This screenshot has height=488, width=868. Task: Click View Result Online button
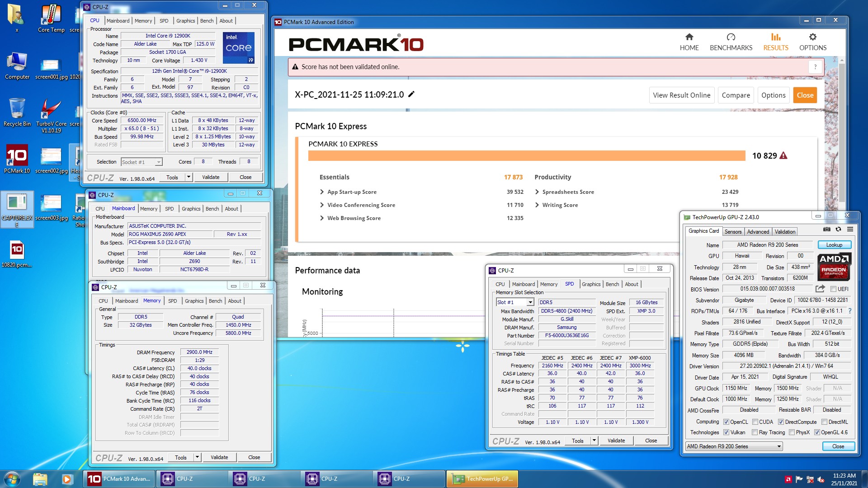click(x=681, y=95)
